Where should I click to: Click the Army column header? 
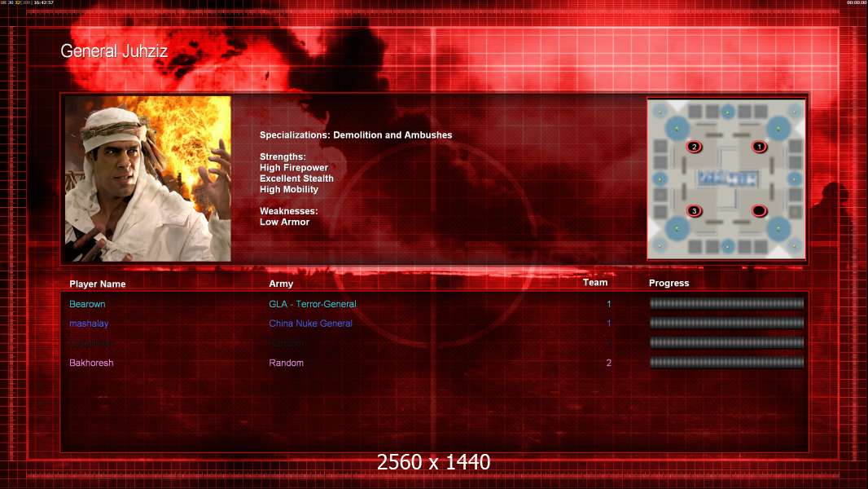(281, 284)
